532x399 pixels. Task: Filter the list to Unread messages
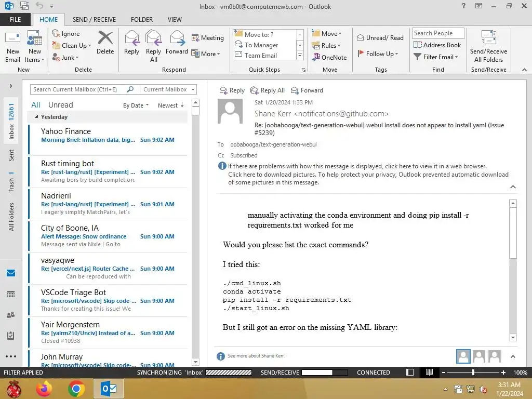60,105
